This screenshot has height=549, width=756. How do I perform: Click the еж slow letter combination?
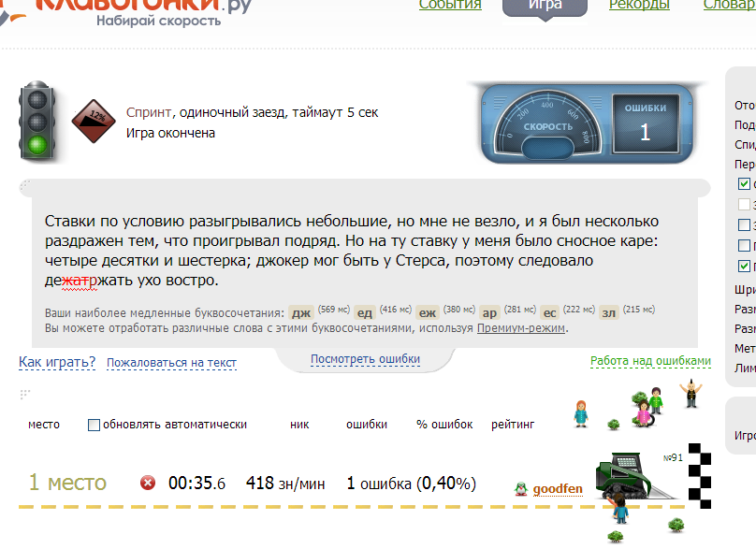tap(428, 312)
